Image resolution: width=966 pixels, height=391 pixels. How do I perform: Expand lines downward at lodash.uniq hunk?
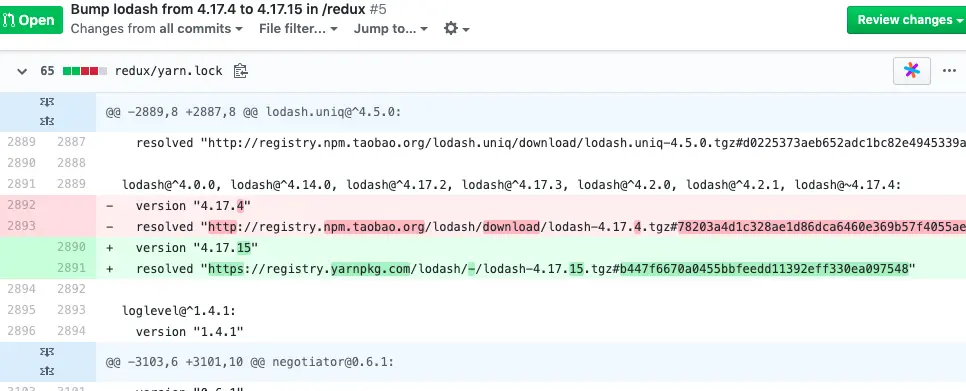point(47,122)
